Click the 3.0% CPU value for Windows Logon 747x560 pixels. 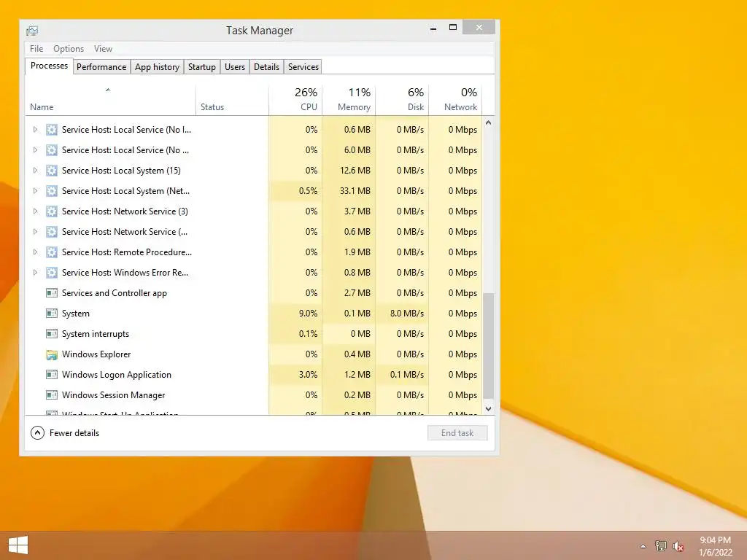[308, 375]
